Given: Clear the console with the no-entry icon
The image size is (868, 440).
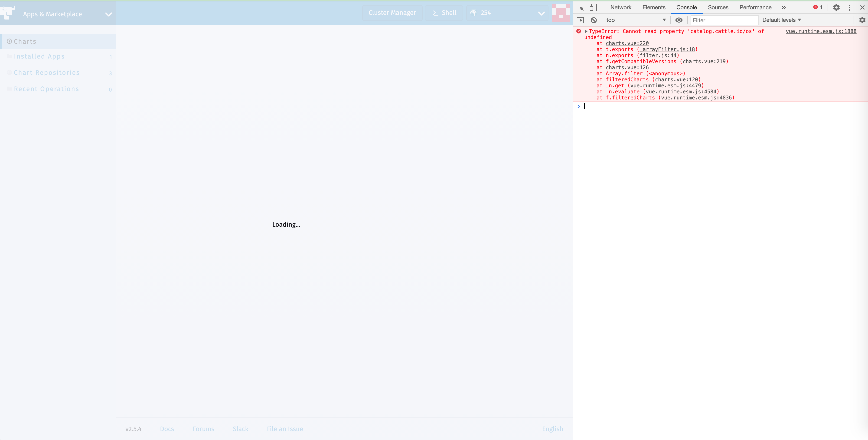Looking at the screenshot, I should click(x=593, y=20).
